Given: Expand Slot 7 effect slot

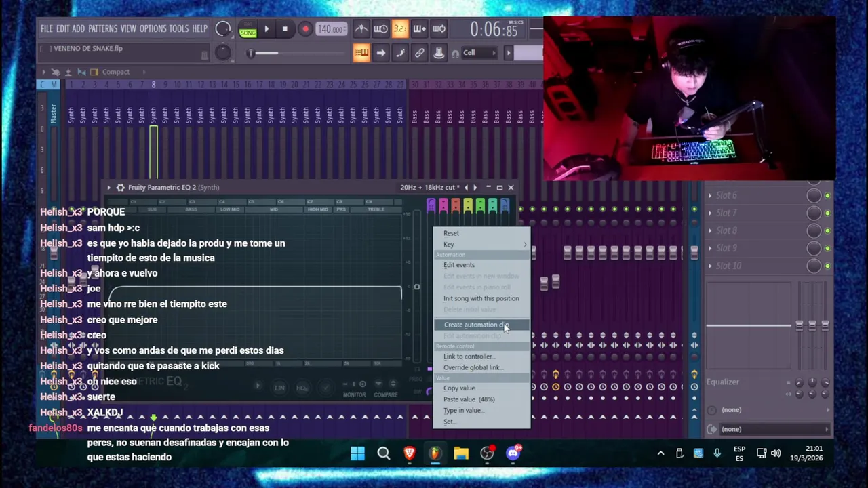Looking at the screenshot, I should tap(710, 213).
